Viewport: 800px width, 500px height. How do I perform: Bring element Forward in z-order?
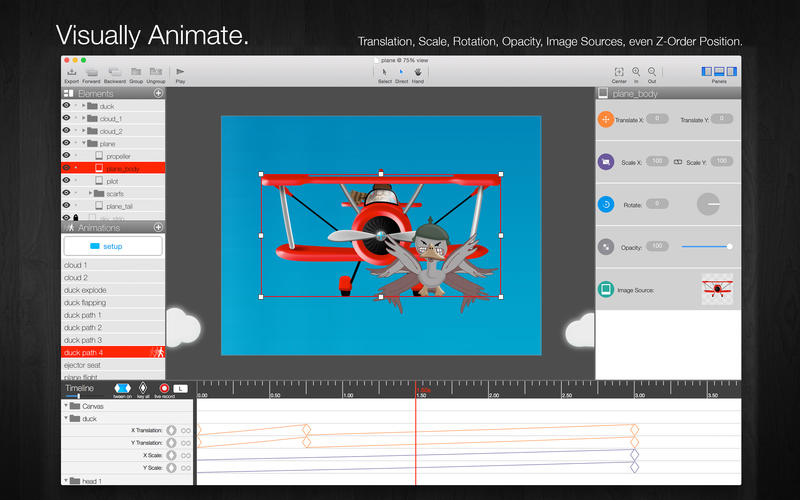coord(91,72)
